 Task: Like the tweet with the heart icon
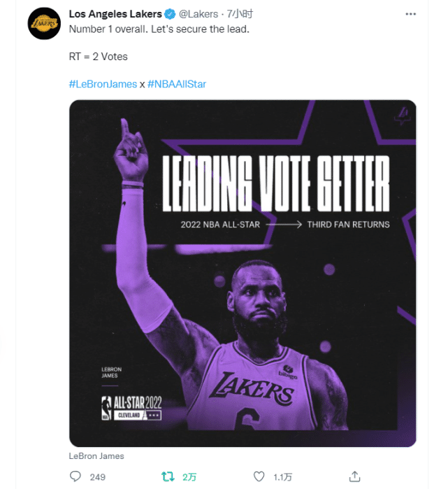coord(259,476)
